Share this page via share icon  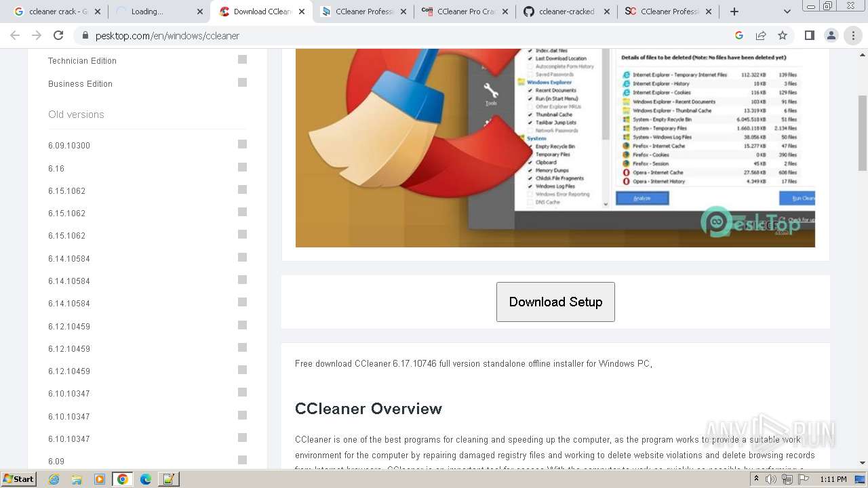[x=761, y=35]
